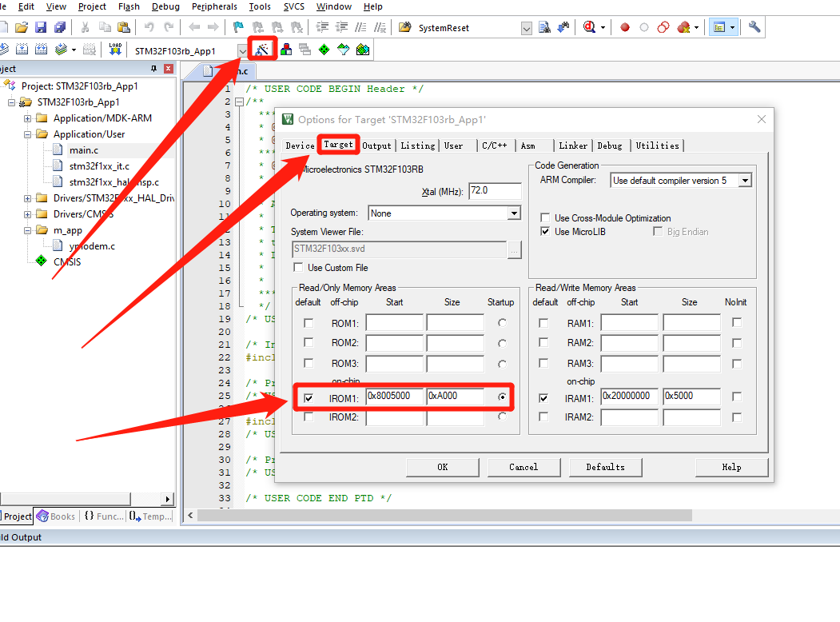Click Cancel in Options dialog
This screenshot has width=840, height=622.
[x=524, y=467]
